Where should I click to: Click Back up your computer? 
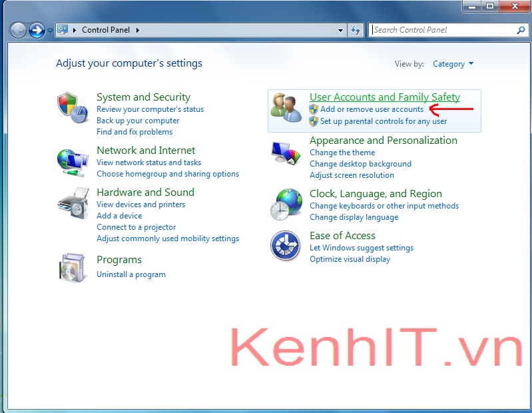(x=138, y=121)
